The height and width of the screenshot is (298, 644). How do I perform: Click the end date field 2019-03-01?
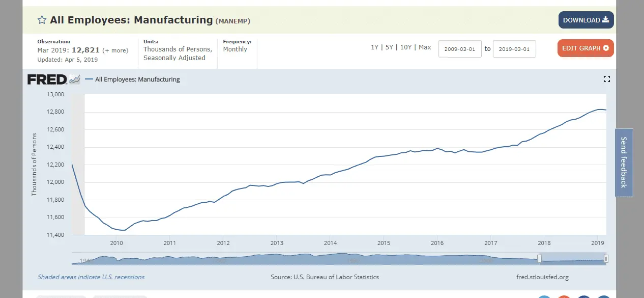pyautogui.click(x=514, y=49)
